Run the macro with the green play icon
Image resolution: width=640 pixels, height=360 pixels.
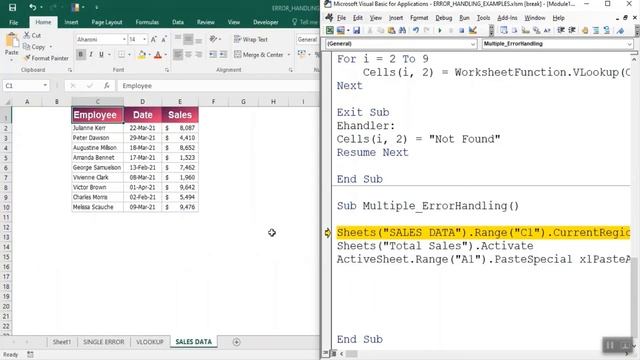click(440, 30)
